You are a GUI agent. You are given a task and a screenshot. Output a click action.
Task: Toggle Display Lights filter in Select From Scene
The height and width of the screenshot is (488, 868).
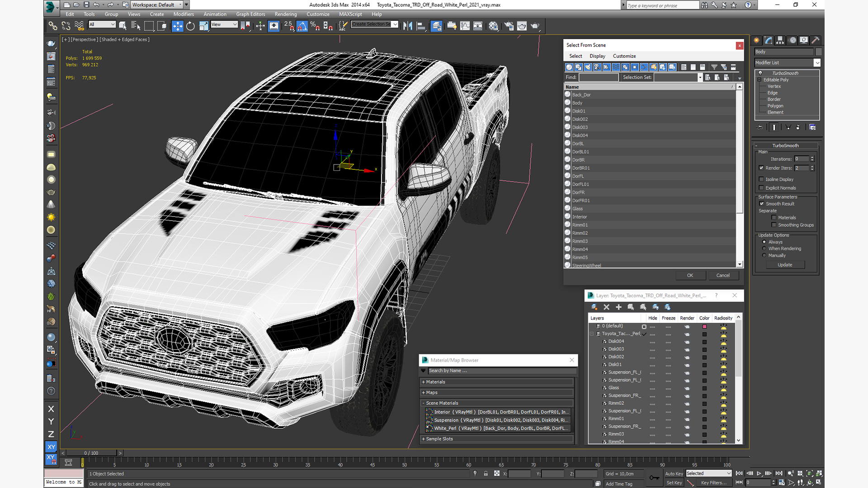pos(588,67)
